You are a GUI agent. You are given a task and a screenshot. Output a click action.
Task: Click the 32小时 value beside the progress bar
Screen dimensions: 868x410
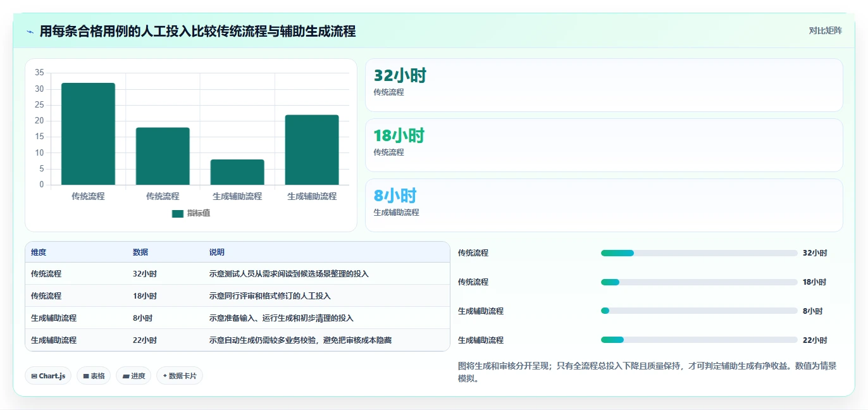pos(815,253)
